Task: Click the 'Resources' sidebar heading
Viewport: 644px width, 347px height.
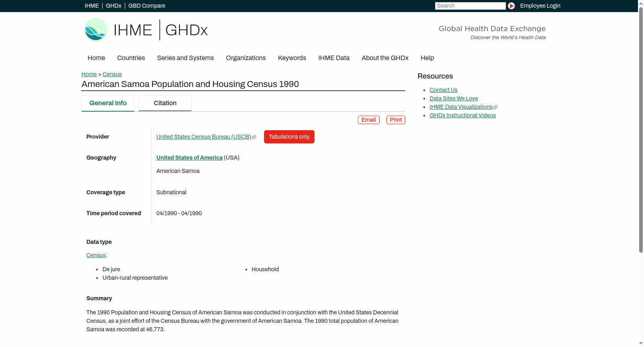Action: pos(435,76)
